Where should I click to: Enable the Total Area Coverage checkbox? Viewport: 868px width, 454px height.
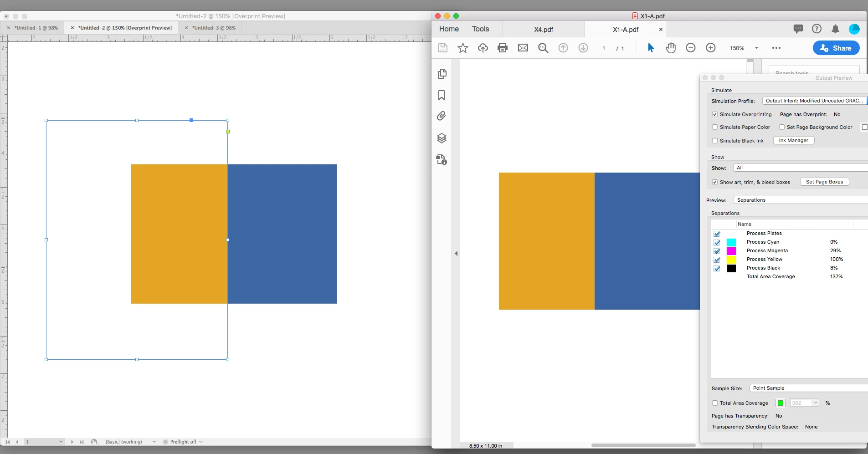point(715,403)
